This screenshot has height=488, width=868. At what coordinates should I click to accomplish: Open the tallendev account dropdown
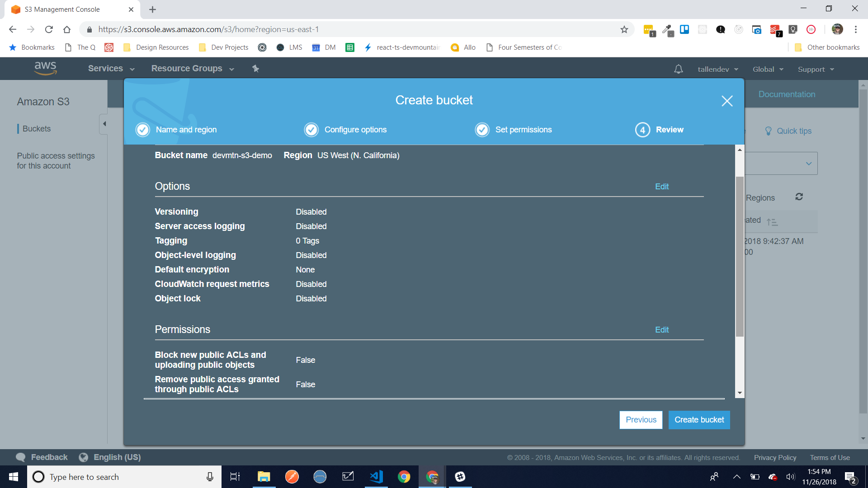[717, 69]
